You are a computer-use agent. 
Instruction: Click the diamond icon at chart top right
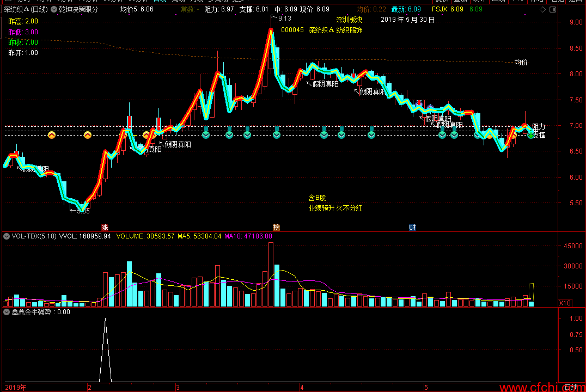[x=542, y=9]
